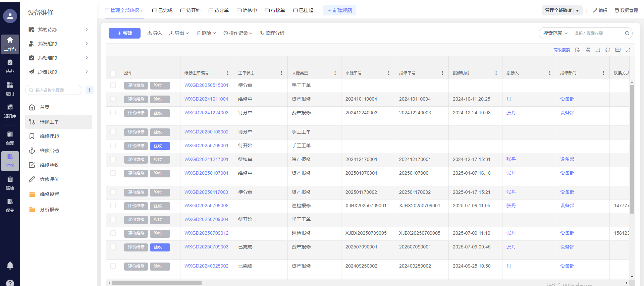
Task: Open the notification bell in sidebar
Action: (10, 266)
